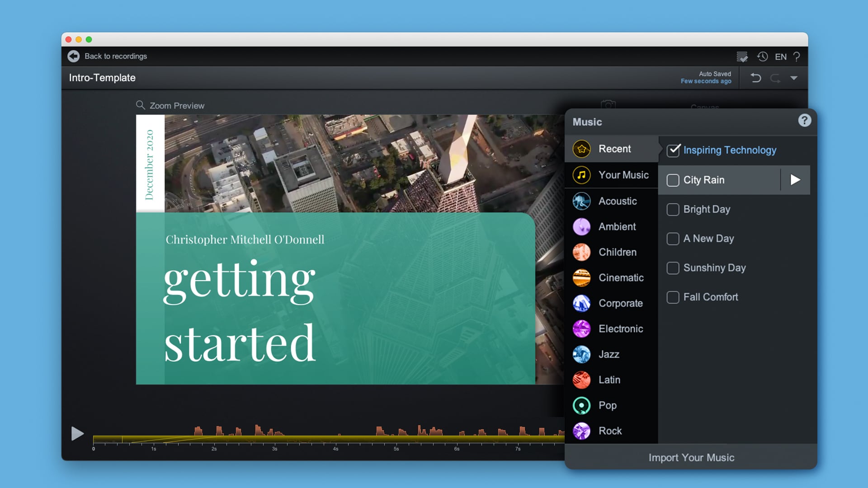Click Import Your Music button
Image resolution: width=868 pixels, height=488 pixels.
pos(692,457)
